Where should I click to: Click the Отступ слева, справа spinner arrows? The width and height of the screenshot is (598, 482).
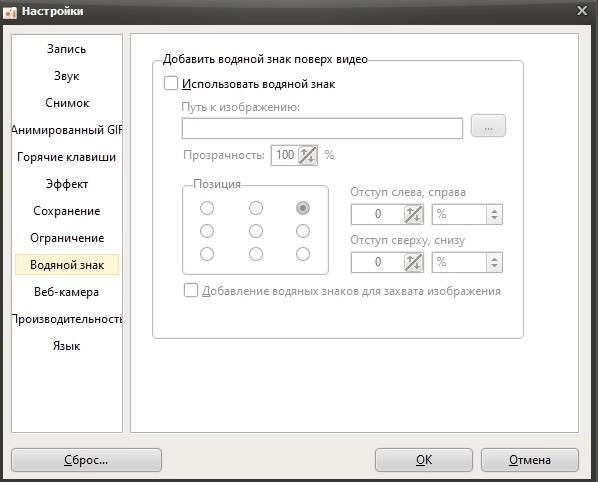point(414,214)
